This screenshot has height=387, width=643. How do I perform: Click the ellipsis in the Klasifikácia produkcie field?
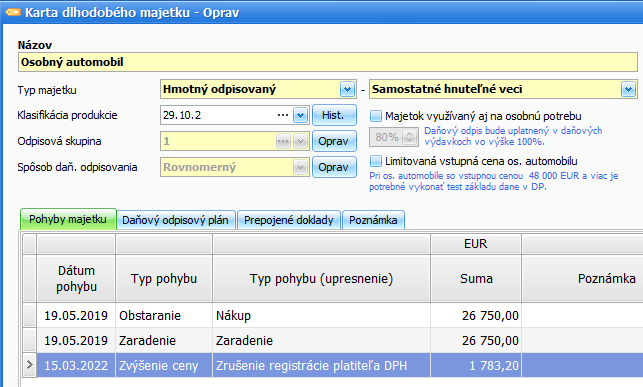(x=283, y=115)
